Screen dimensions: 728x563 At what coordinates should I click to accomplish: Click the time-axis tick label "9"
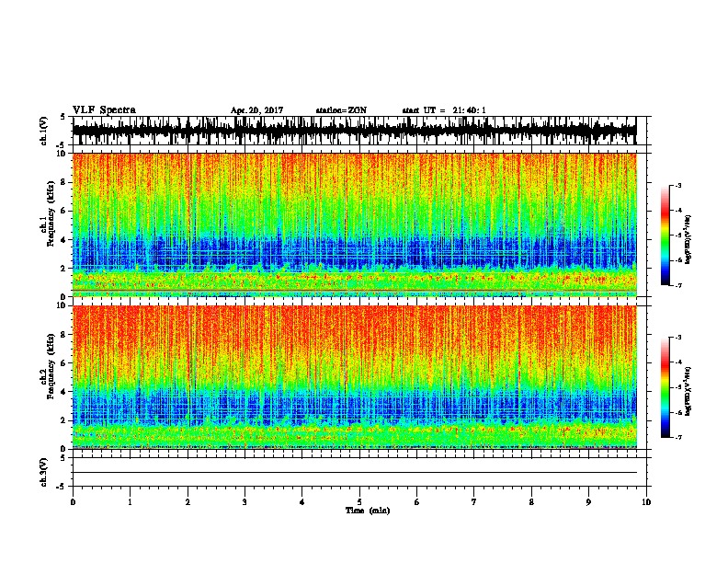[588, 502]
